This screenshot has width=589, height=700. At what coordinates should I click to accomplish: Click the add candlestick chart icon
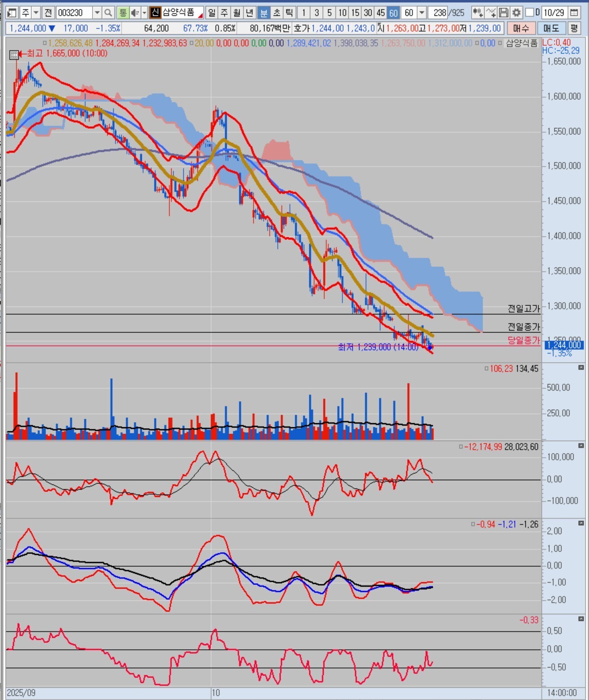coord(478,13)
